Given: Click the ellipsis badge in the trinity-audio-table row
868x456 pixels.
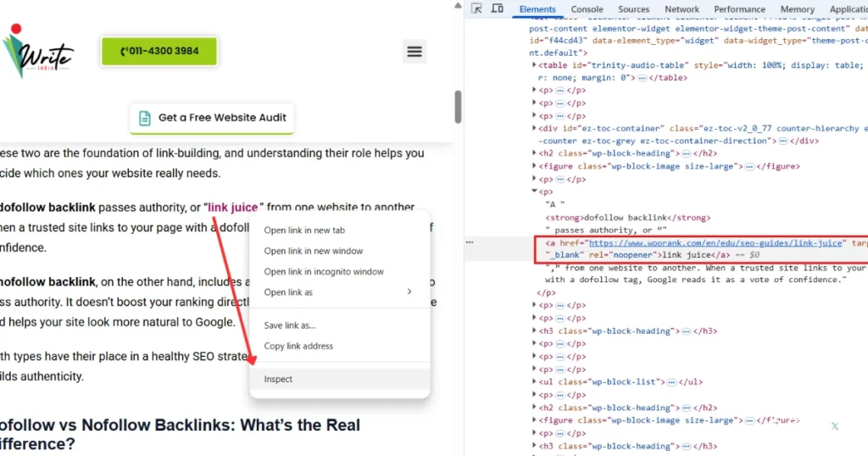Looking at the screenshot, I should (642, 78).
